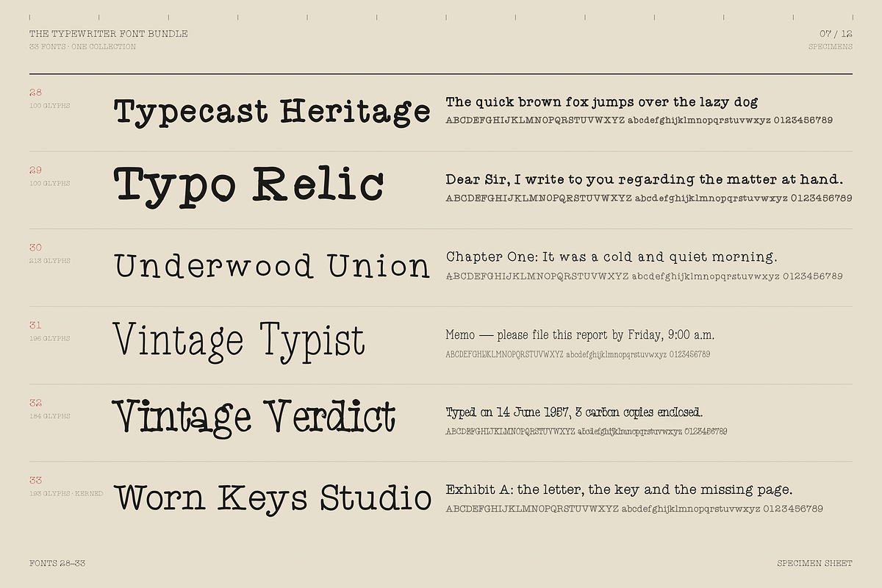
Task: Click the 'Underwood Union' font title
Action: [272, 266]
